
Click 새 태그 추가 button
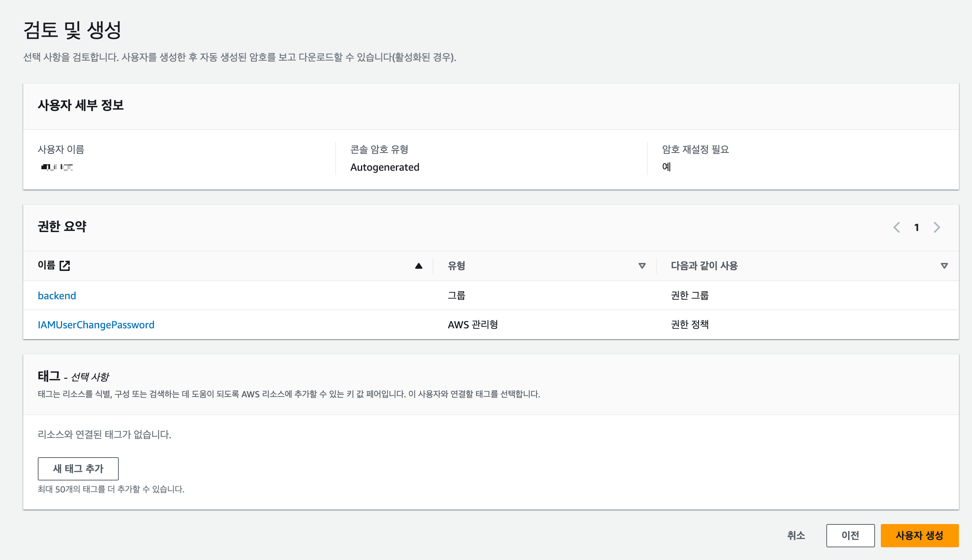pos(78,468)
